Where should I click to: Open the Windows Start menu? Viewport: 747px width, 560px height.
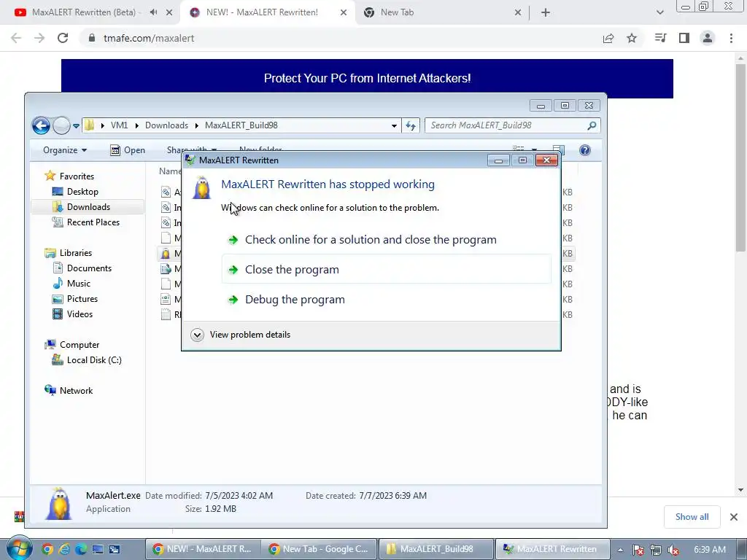[x=20, y=548]
